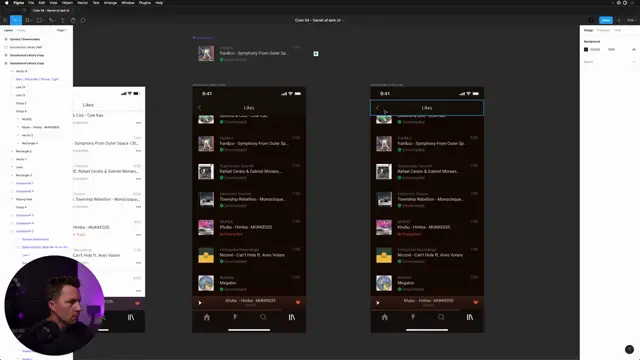Image resolution: width=640 pixels, height=360 pixels.
Task: Expand the Export section
Action: [x=634, y=62]
